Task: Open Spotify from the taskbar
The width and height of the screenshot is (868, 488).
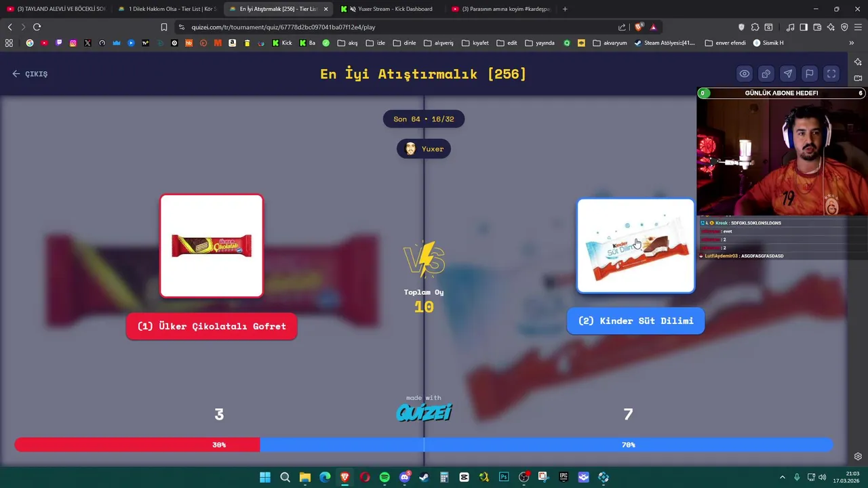Action: (384, 477)
